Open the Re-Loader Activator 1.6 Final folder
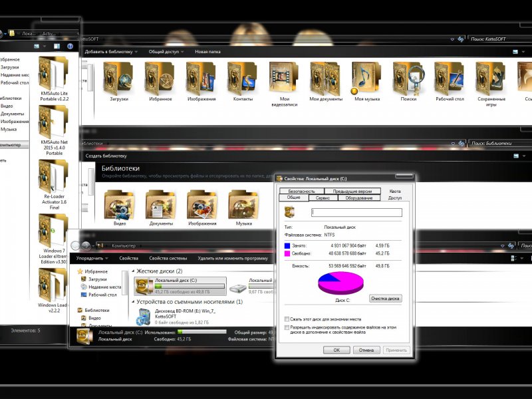532x399 pixels. pyautogui.click(x=53, y=176)
